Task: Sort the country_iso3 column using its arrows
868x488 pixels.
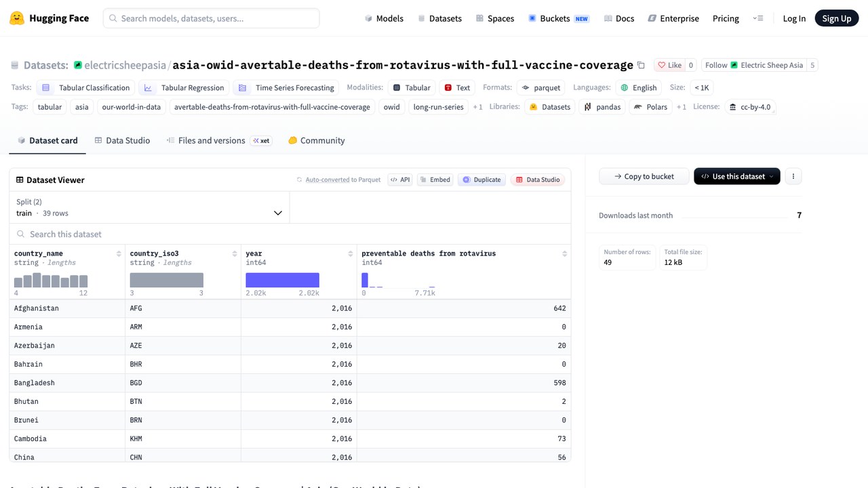Action: click(234, 253)
